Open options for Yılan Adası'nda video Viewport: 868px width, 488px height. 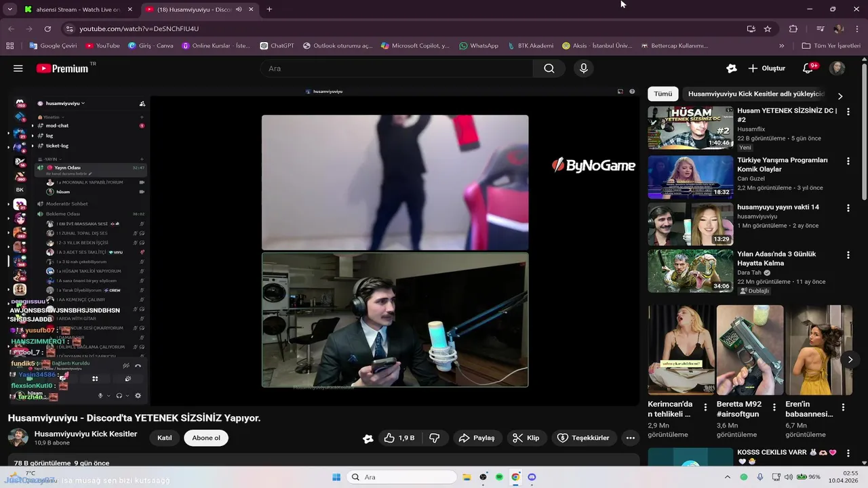point(848,255)
